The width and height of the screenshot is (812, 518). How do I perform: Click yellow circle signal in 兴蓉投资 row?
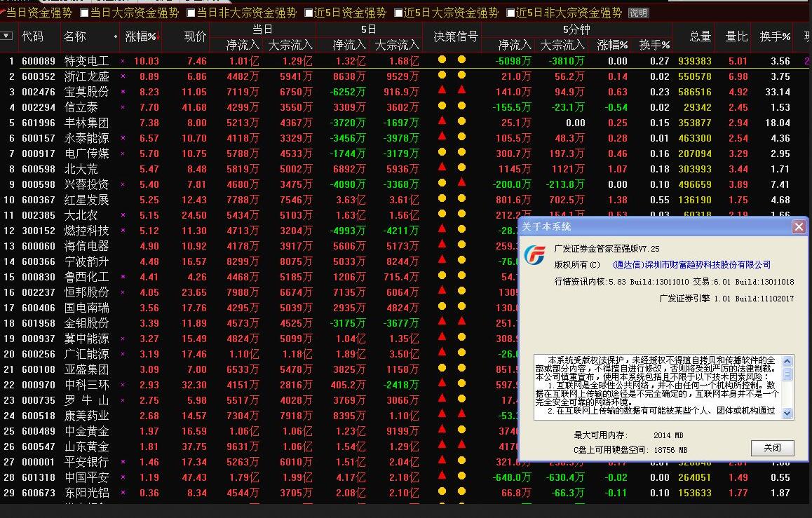point(442,183)
